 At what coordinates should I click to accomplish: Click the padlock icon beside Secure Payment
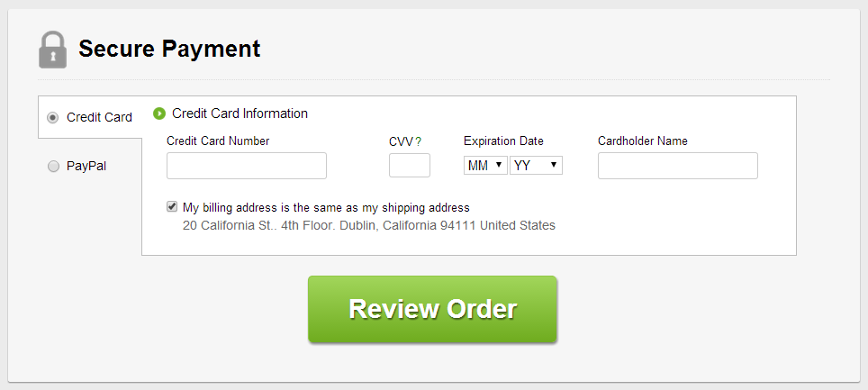click(x=52, y=50)
